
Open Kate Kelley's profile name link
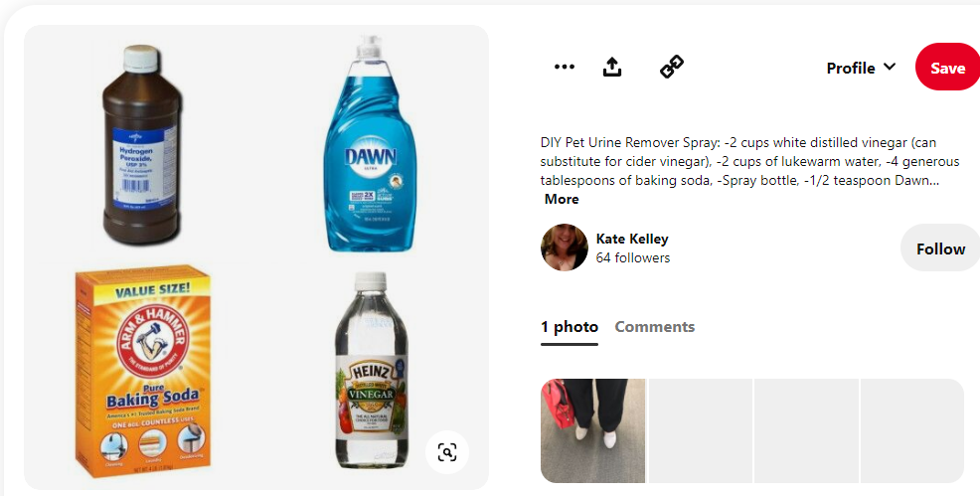point(632,239)
